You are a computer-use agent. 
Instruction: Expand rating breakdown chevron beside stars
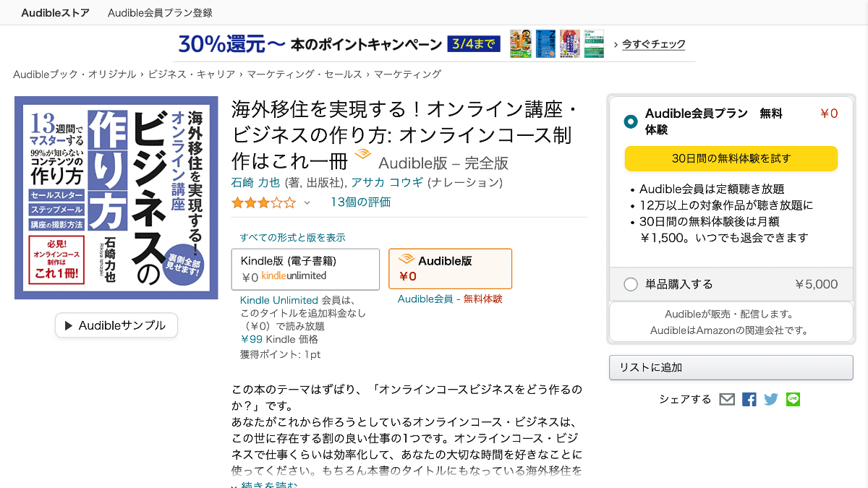307,203
